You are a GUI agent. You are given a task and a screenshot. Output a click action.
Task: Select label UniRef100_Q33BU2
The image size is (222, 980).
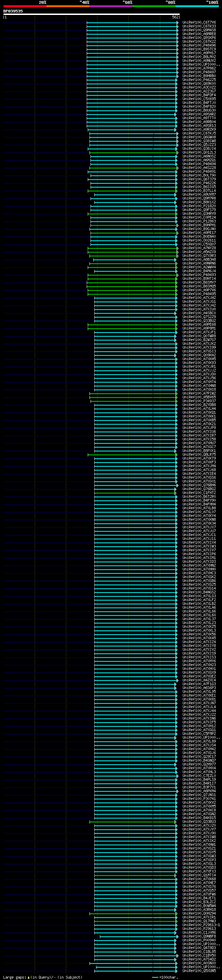(x=199, y=321)
